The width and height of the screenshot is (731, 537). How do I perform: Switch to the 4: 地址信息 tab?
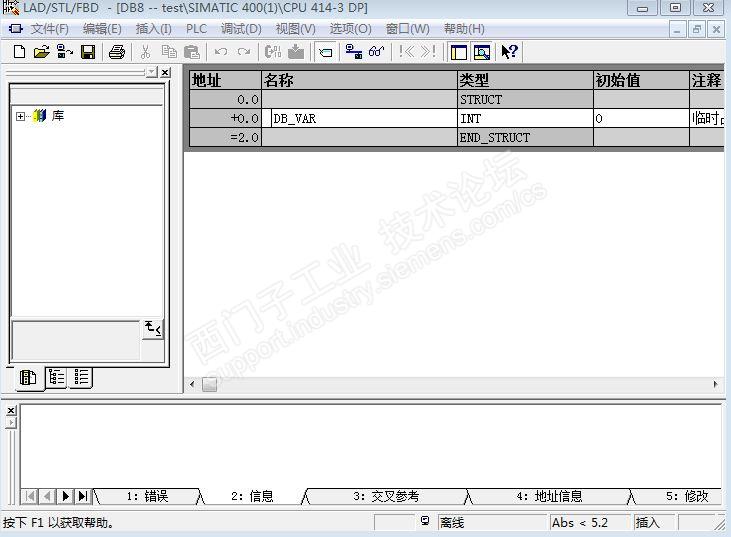tap(549, 496)
